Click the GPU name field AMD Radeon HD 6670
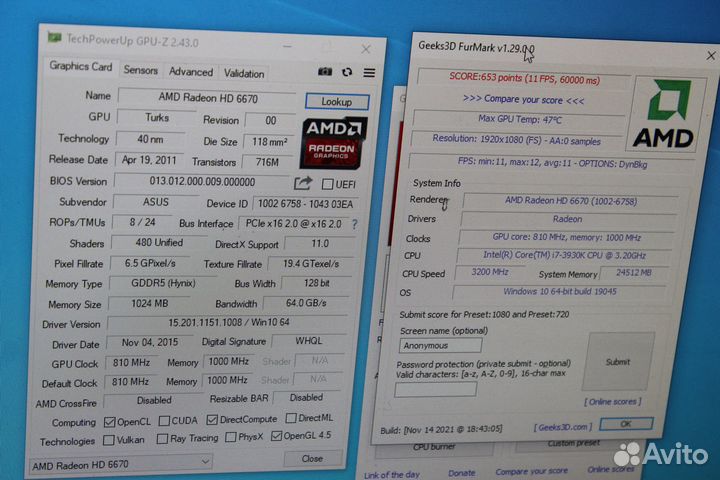This screenshot has width=720, height=480. [x=208, y=98]
